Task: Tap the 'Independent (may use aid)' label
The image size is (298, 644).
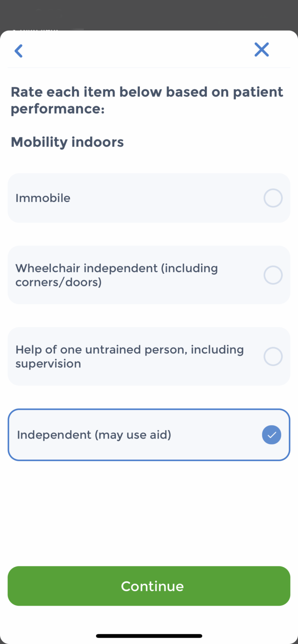Action: coord(94,435)
